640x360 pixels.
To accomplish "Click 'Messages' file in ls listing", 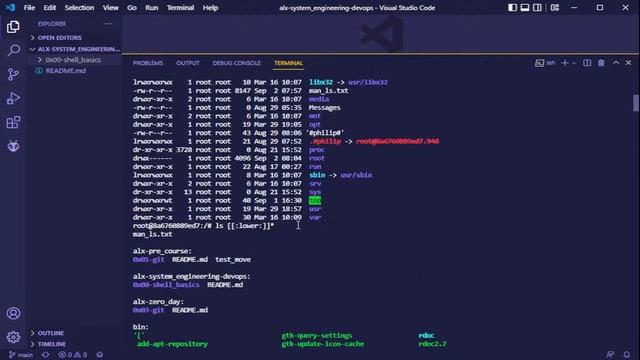I will click(x=324, y=108).
